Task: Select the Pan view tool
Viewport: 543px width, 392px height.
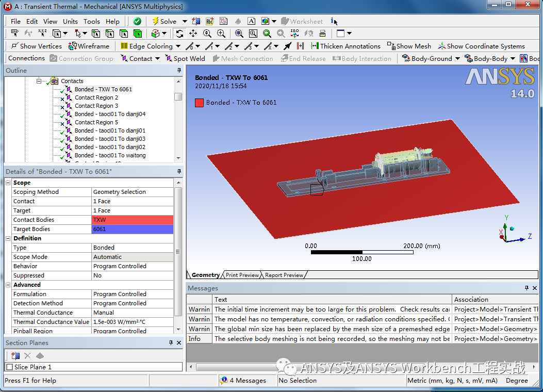Action: click(193, 33)
